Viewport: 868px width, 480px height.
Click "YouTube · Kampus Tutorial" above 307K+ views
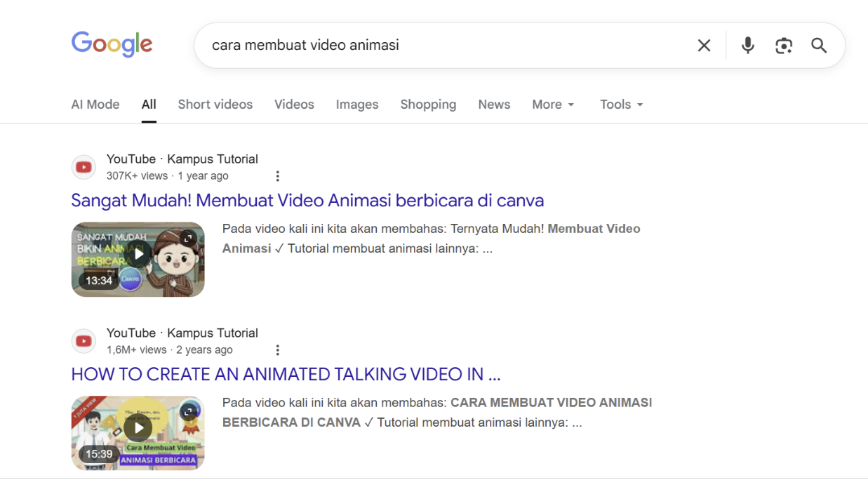182,159
